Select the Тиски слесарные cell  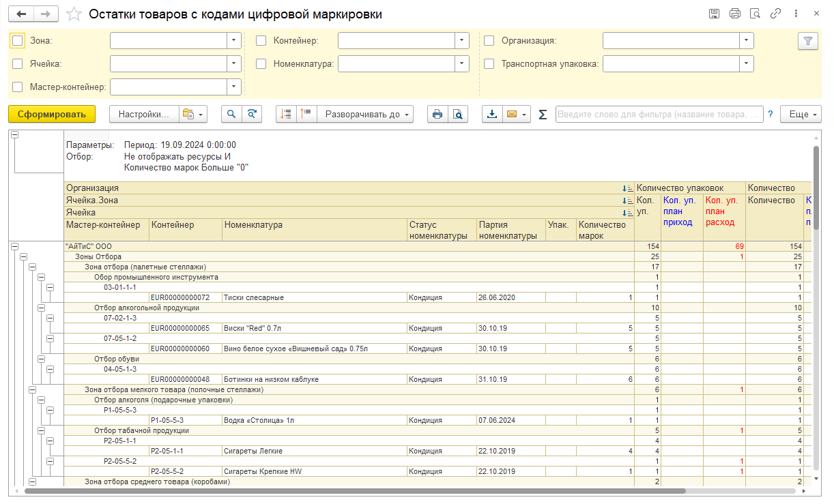[x=314, y=297]
